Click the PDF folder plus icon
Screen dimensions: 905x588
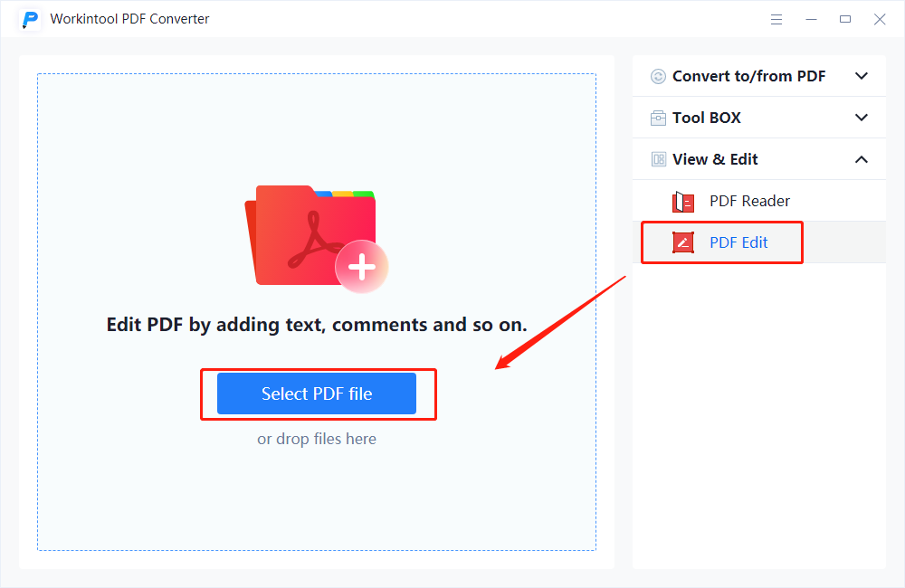[x=316, y=239]
